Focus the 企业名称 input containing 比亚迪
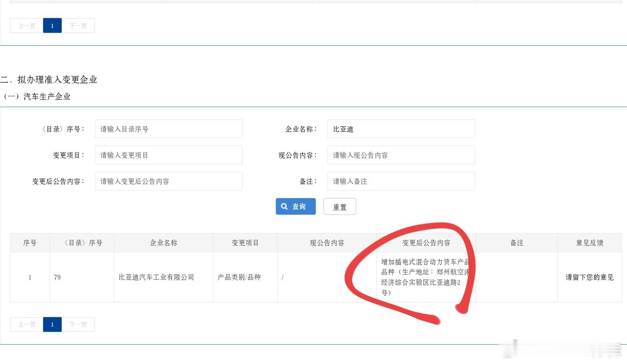The height and width of the screenshot is (364, 627). (x=401, y=129)
